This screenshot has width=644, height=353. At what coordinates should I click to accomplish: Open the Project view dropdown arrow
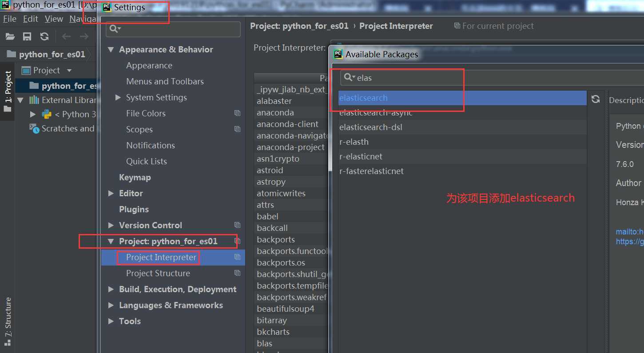click(69, 71)
